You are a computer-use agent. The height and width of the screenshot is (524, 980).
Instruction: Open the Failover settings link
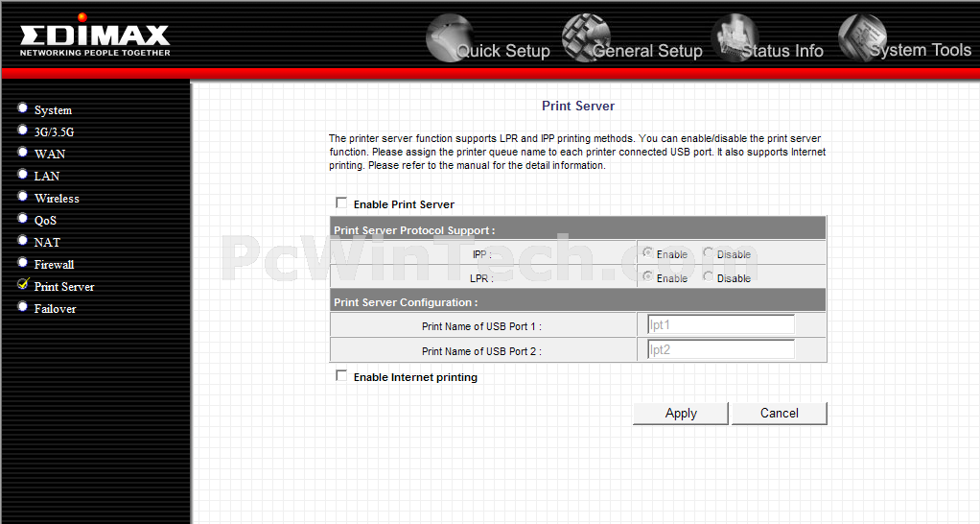pos(55,309)
